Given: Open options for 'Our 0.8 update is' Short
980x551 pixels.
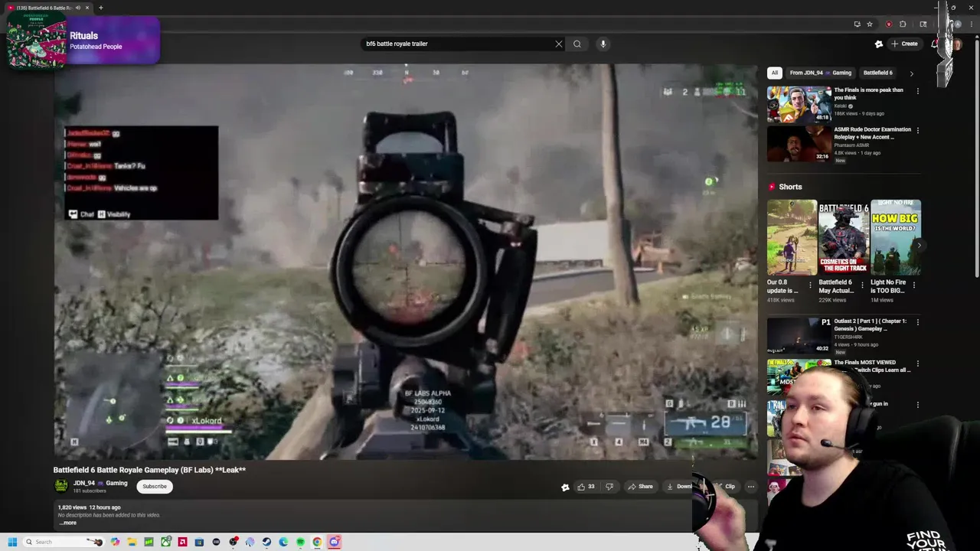Looking at the screenshot, I should (810, 285).
